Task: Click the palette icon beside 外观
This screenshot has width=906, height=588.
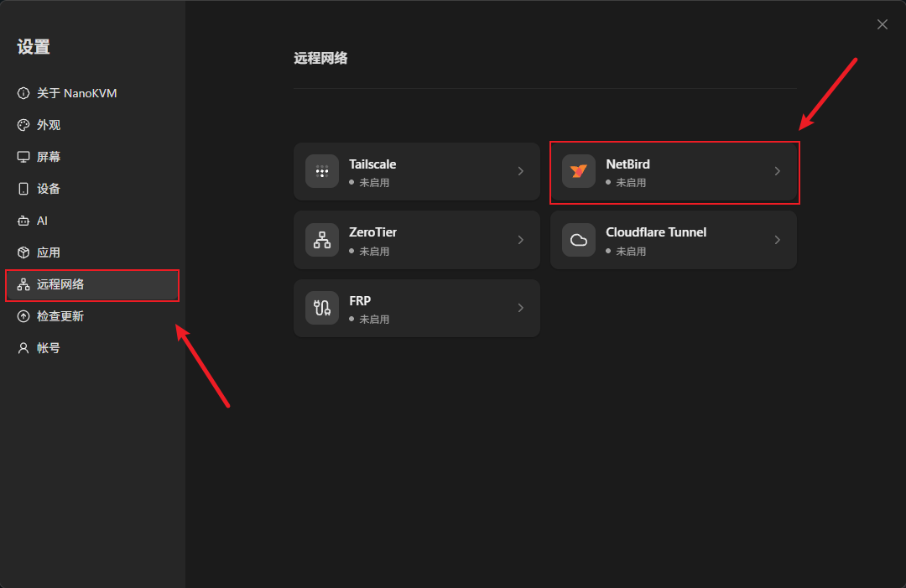Action: [x=23, y=125]
